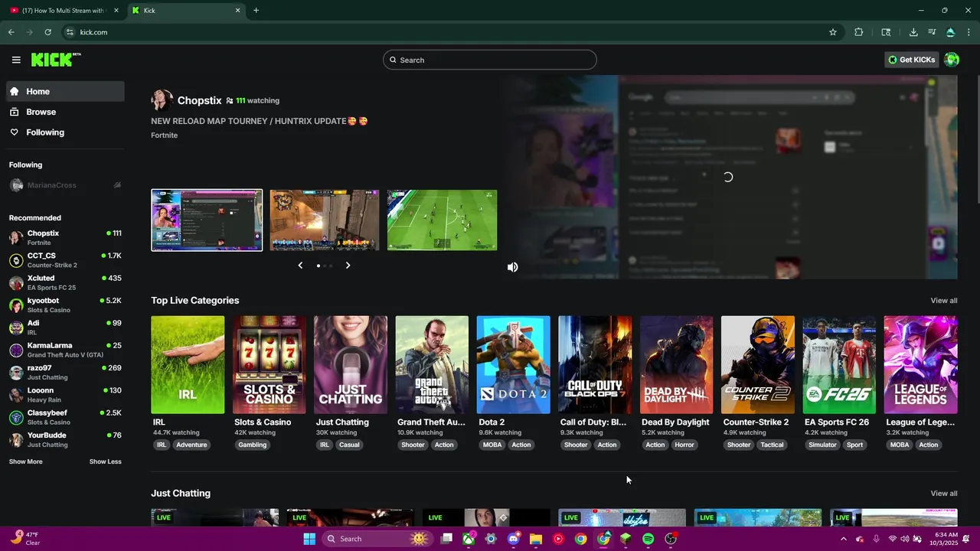
Task: Open Following in sidebar
Action: pos(65,132)
